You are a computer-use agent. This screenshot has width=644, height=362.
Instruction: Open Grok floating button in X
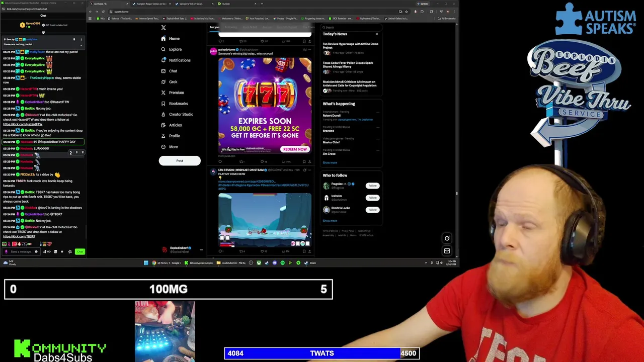pos(447,238)
